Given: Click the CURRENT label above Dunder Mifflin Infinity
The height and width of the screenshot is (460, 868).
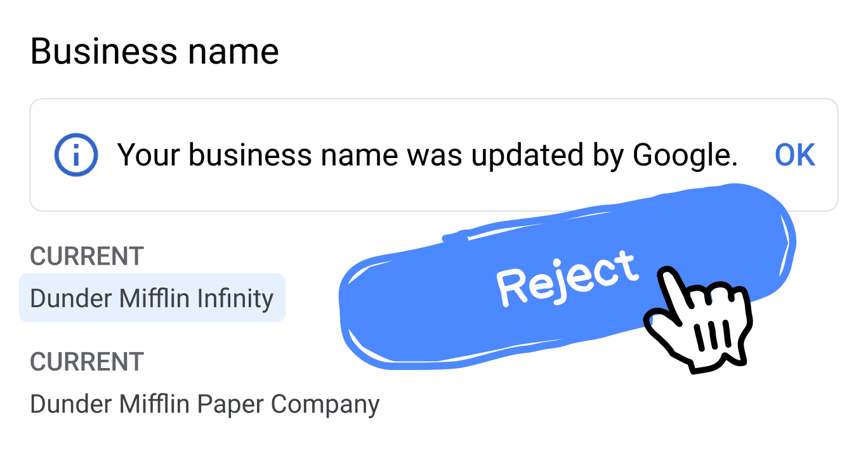Looking at the screenshot, I should [87, 256].
